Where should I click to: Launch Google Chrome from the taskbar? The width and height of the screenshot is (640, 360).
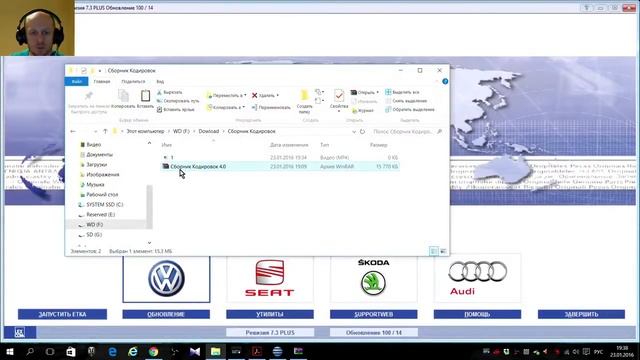tap(153, 351)
